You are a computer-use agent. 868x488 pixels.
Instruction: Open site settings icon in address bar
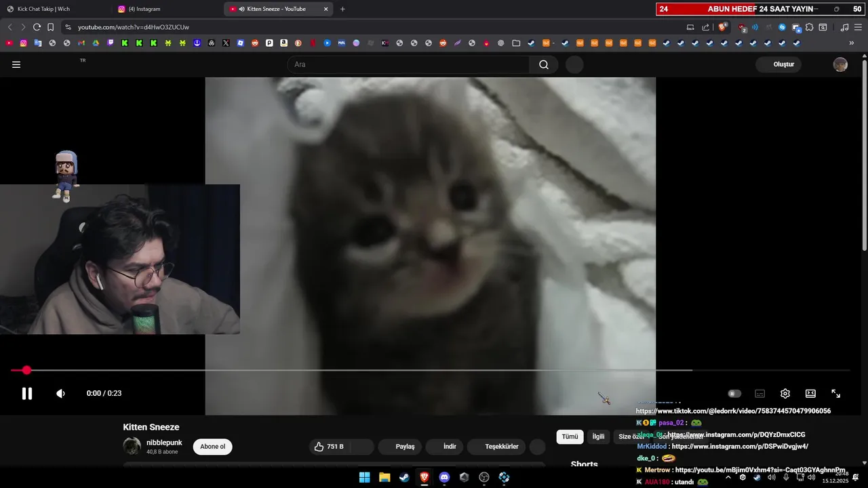tap(67, 27)
